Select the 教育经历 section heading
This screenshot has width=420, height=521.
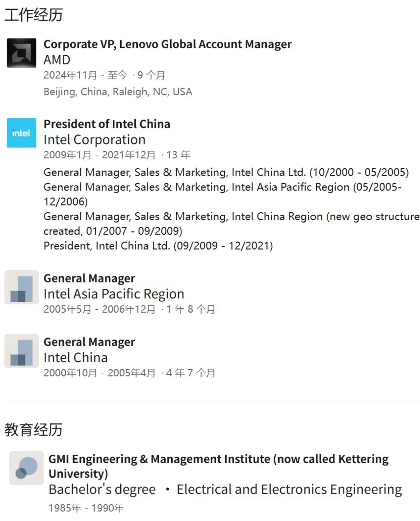33,430
